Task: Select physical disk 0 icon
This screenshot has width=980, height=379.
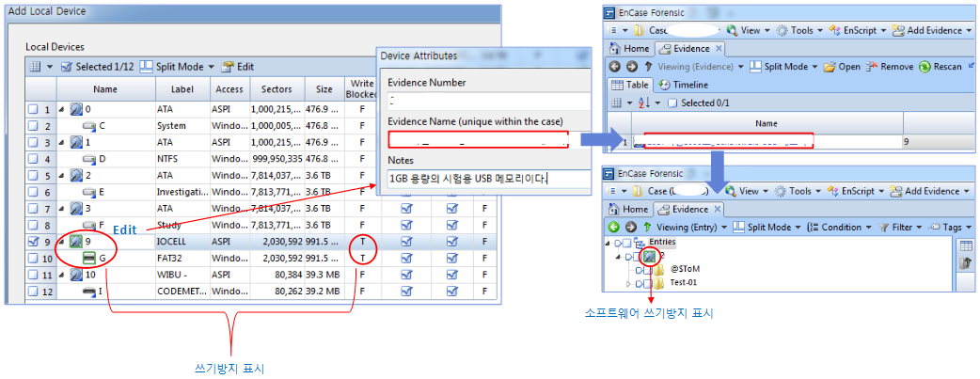Action: point(76,109)
